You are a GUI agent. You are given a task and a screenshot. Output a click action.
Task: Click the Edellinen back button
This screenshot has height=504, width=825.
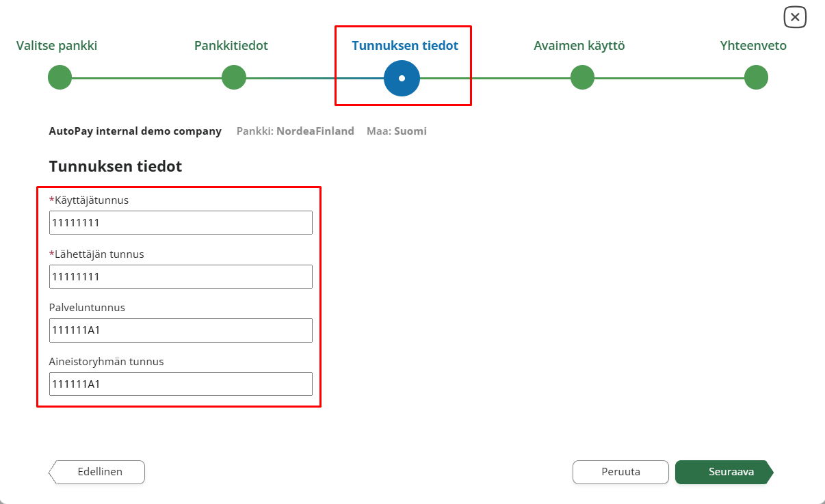coord(96,472)
